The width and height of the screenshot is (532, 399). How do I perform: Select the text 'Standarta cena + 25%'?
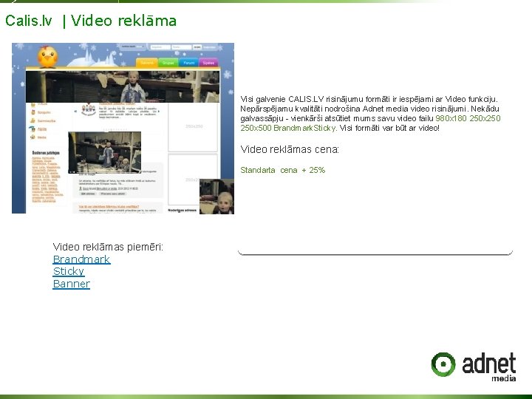click(282, 170)
